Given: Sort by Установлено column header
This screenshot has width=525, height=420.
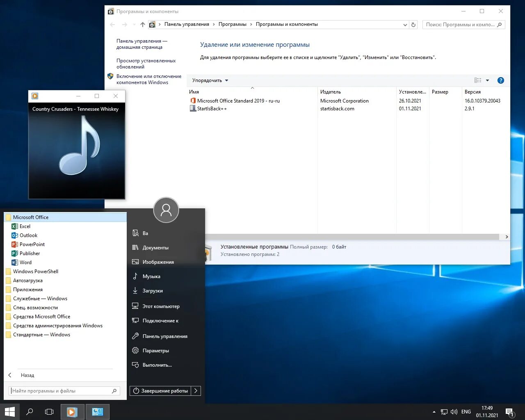Looking at the screenshot, I should point(413,92).
